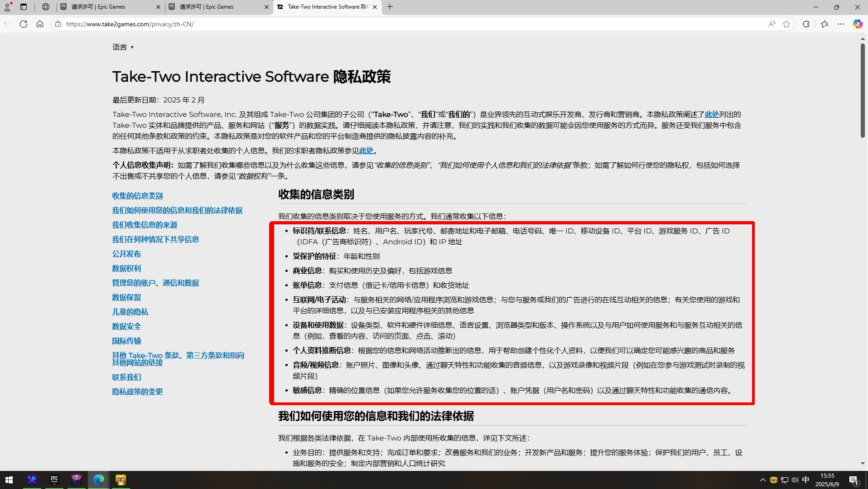Go back to previous page

(x=7, y=24)
